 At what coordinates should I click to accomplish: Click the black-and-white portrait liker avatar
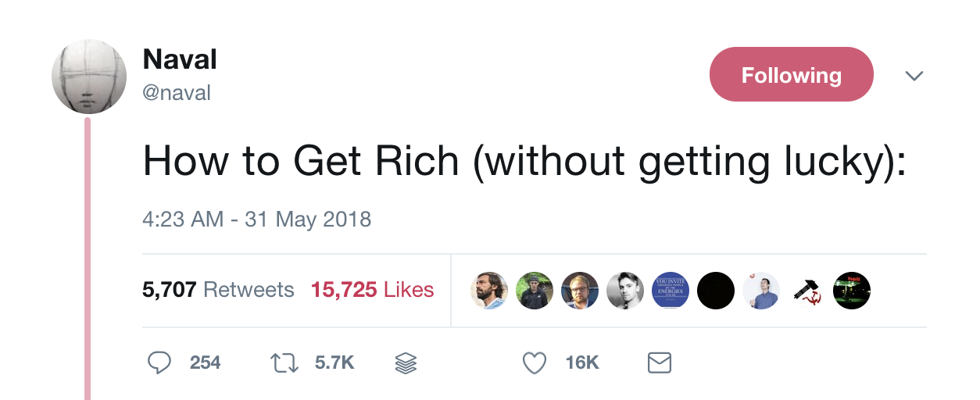[624, 291]
